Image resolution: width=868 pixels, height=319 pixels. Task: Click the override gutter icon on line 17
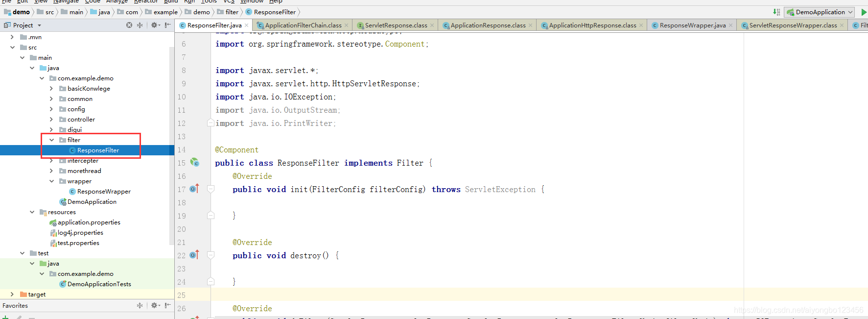194,189
